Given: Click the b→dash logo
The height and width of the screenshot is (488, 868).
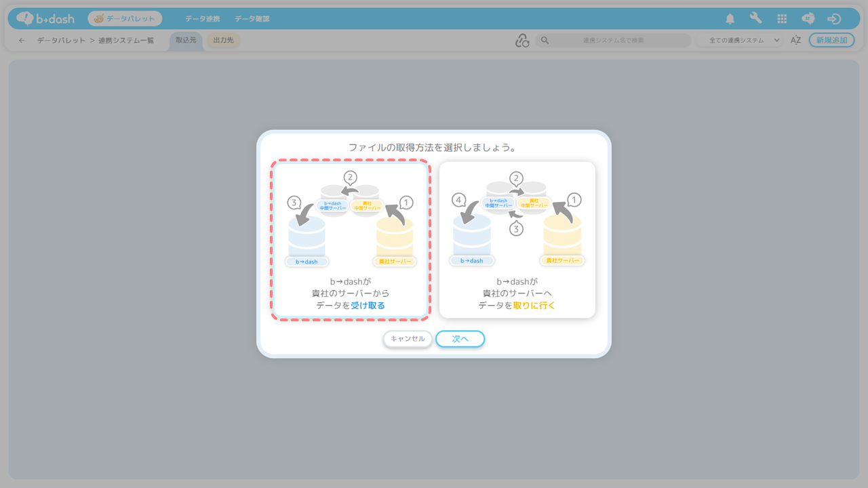Looking at the screenshot, I should tap(46, 19).
